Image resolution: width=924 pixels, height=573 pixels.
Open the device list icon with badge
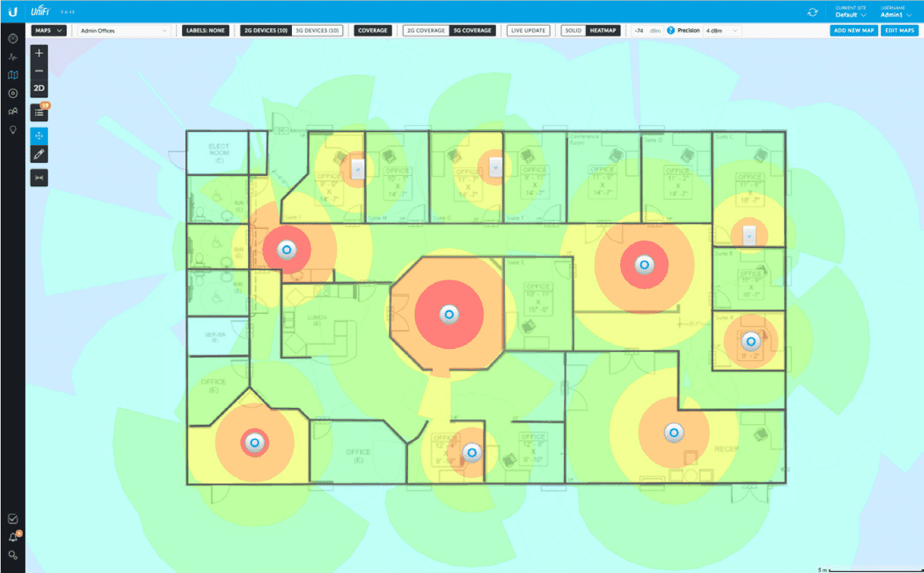point(39,113)
